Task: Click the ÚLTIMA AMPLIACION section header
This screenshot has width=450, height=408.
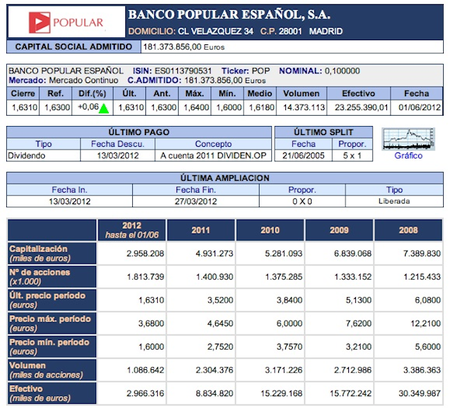Action: pyautogui.click(x=225, y=178)
